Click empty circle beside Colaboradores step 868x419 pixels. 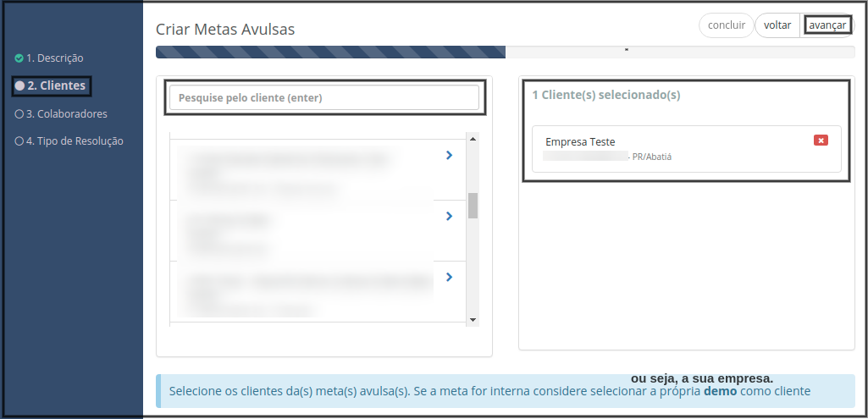[x=19, y=114]
